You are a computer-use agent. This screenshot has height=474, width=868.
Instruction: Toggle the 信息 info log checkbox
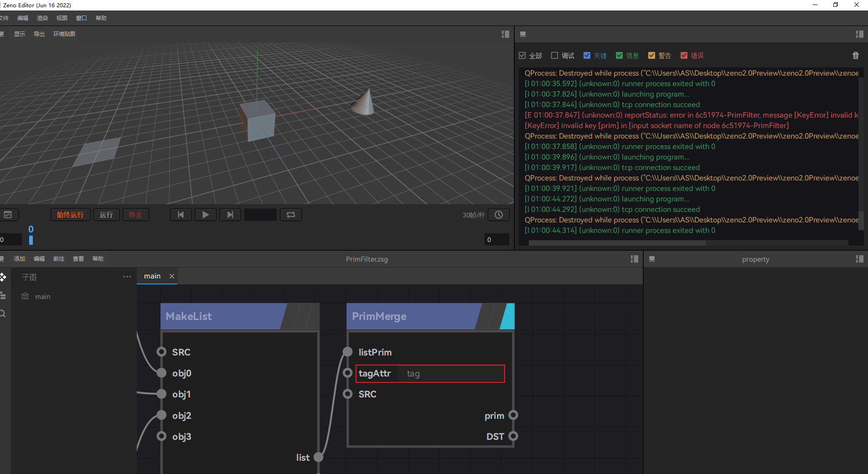coord(620,56)
